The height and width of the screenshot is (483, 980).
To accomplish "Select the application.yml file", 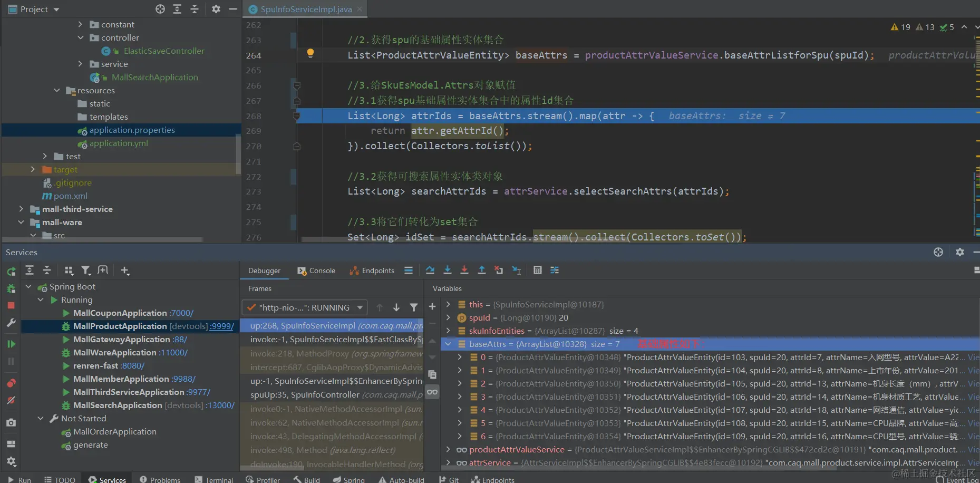I will (x=119, y=143).
